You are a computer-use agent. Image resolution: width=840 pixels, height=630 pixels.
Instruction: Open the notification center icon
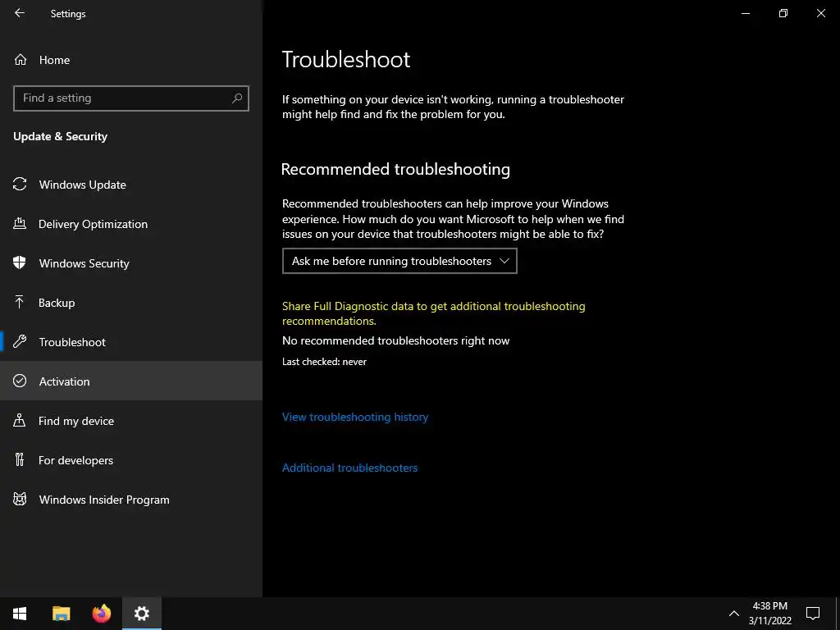pos(813,614)
